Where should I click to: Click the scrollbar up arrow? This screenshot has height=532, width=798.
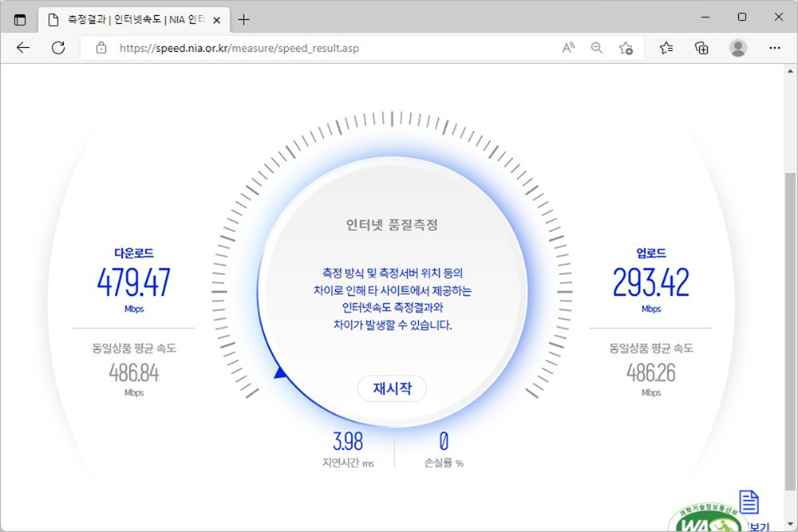[x=790, y=72]
